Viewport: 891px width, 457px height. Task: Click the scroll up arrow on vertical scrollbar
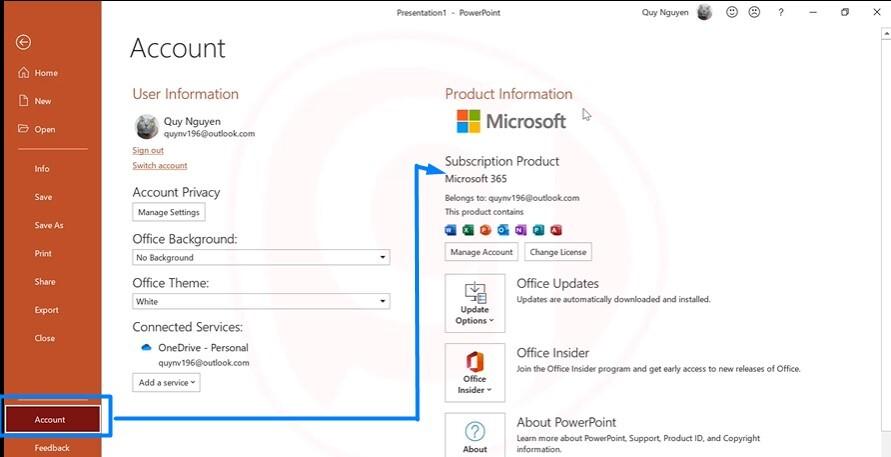[886, 35]
